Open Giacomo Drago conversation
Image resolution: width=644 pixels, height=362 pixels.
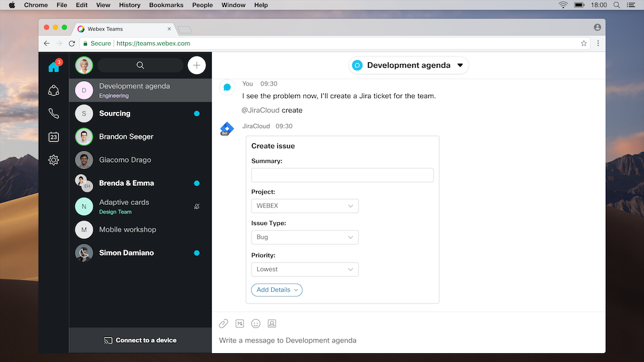point(140,160)
